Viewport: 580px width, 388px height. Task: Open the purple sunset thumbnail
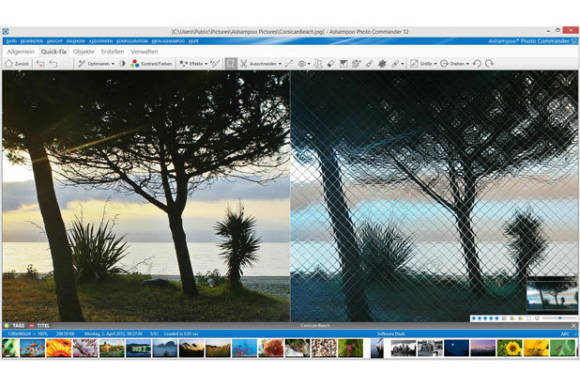click(x=483, y=348)
